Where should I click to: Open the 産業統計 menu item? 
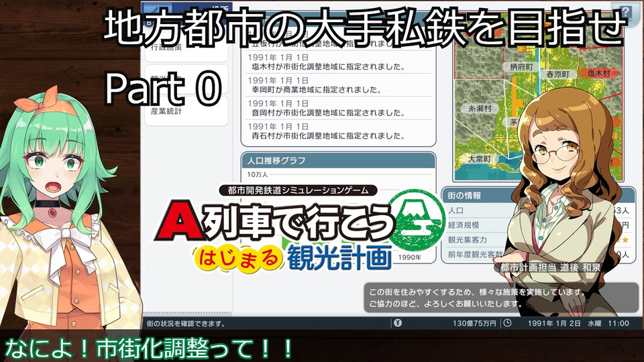[186, 111]
